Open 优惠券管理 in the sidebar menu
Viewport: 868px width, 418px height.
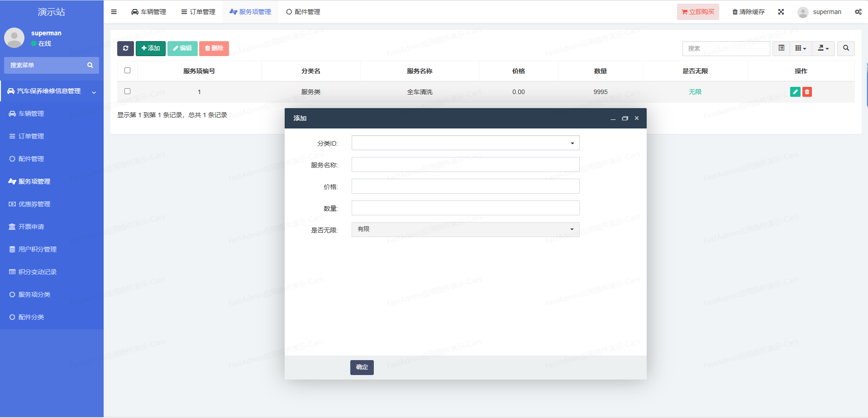pyautogui.click(x=34, y=204)
